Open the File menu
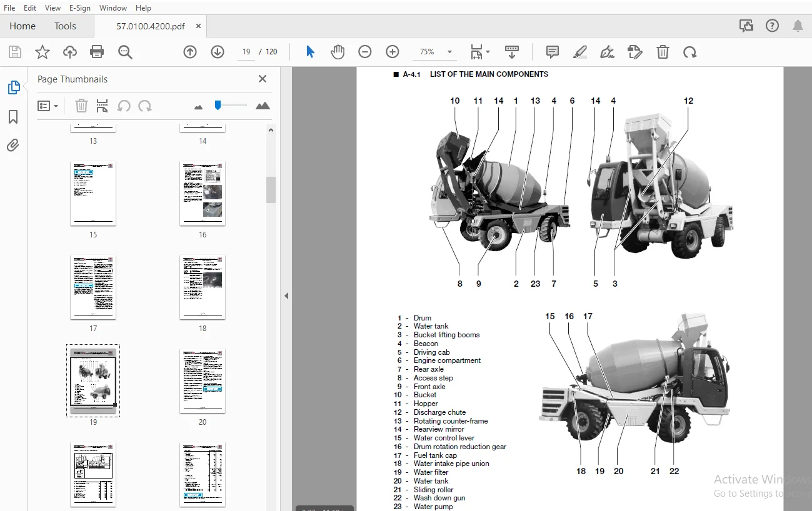 click(x=9, y=7)
